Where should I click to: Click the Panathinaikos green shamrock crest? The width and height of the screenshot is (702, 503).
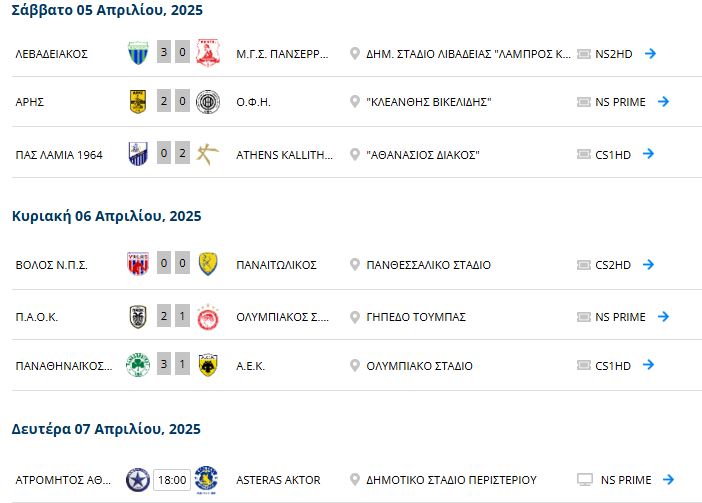tap(138, 365)
